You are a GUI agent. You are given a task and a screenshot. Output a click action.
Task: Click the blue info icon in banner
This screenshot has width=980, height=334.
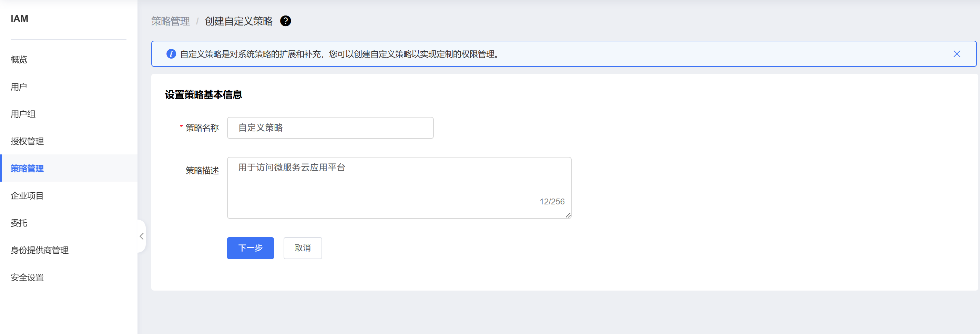[171, 54]
